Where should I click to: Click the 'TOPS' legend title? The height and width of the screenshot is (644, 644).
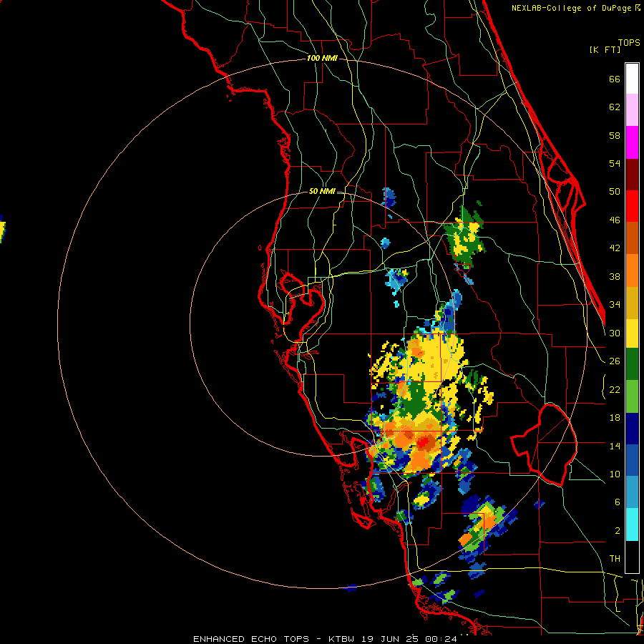629,43
